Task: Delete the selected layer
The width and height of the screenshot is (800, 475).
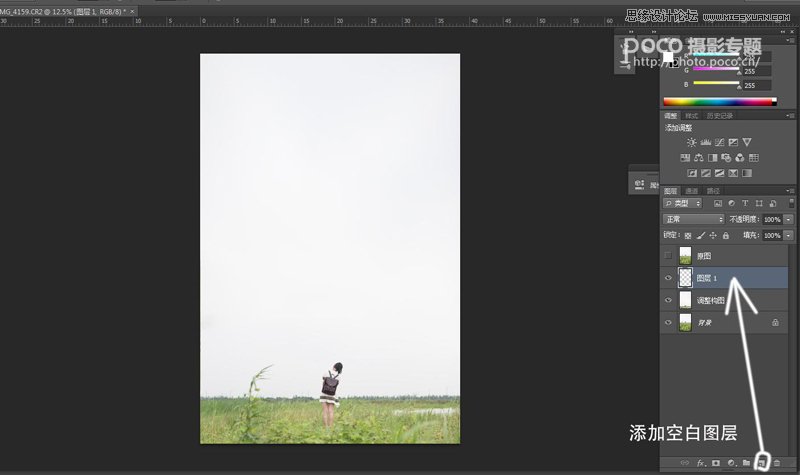Action: point(777,463)
